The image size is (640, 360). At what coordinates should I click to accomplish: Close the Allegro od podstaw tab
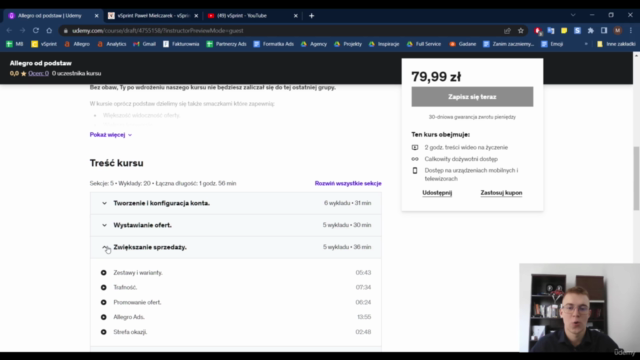tap(96, 16)
